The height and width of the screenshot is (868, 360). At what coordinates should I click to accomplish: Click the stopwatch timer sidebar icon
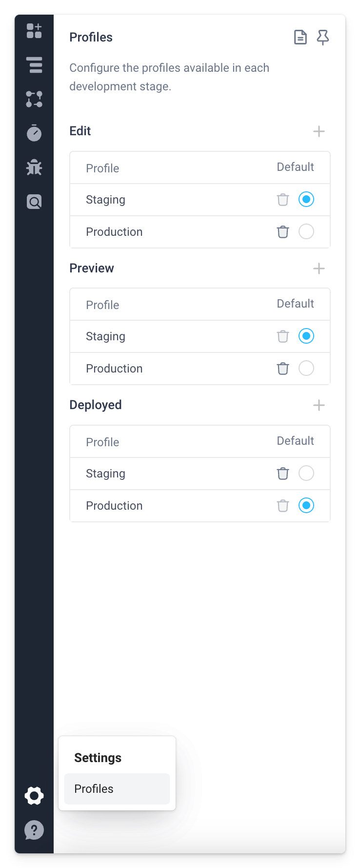pos(34,133)
